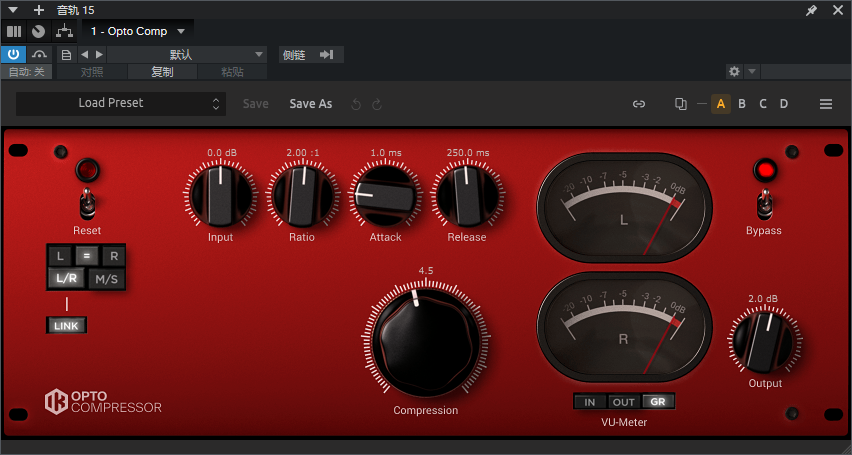
Task: Toggle the blue plugin power button
Action: (x=14, y=55)
